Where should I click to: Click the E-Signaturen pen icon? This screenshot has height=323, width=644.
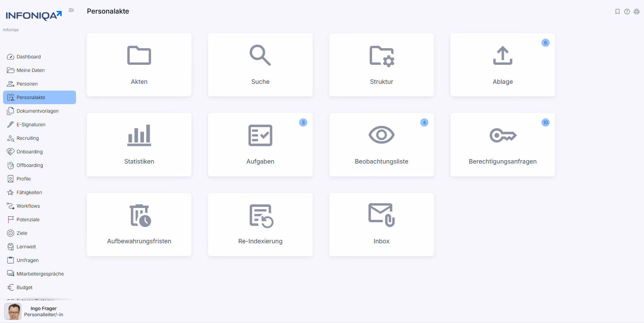11,125
